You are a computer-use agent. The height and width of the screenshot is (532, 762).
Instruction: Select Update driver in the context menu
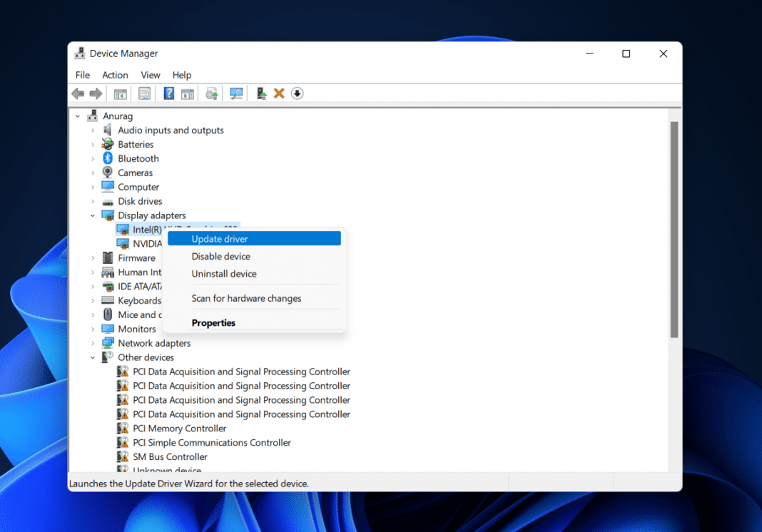[x=219, y=238]
